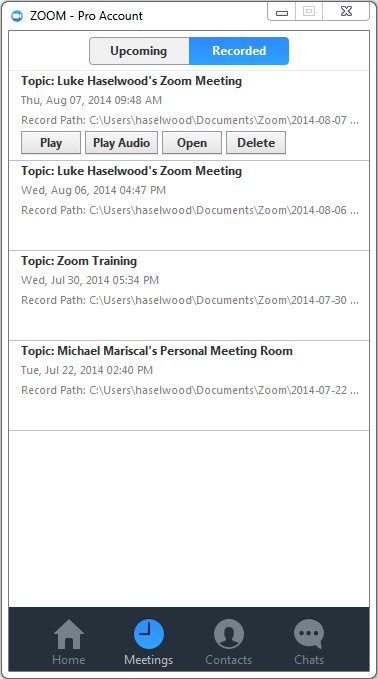Image resolution: width=378 pixels, height=679 pixels.
Task: Select the Zoom Training recording
Action: (x=189, y=295)
